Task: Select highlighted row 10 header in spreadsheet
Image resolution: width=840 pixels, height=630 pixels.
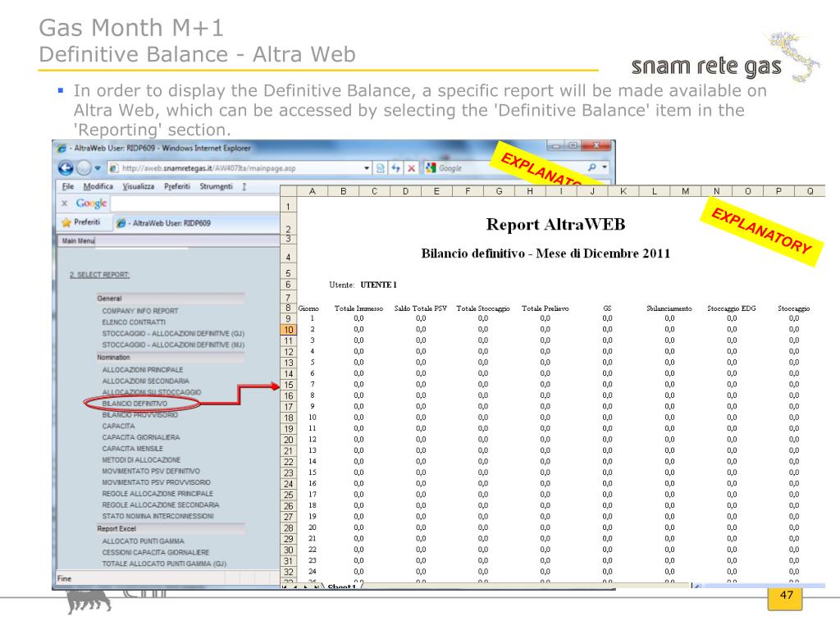Action: click(288, 330)
